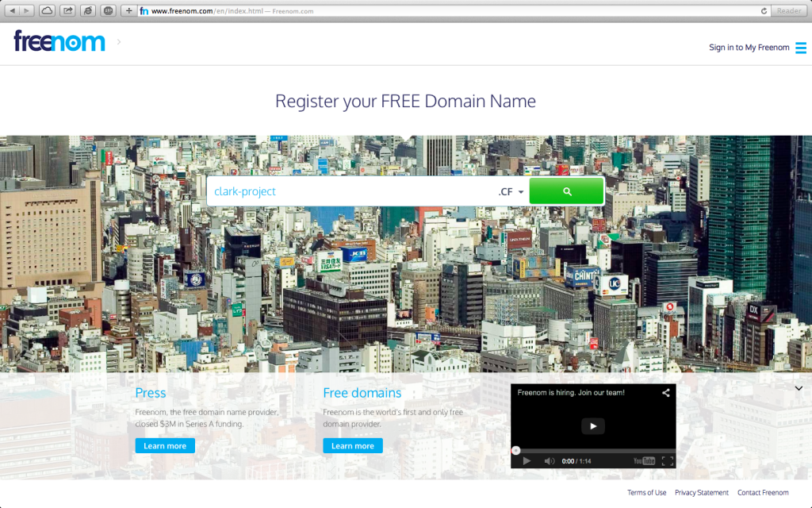The height and width of the screenshot is (508, 812).
Task: Open the .CF domain extension dropdown
Action: pos(511,192)
